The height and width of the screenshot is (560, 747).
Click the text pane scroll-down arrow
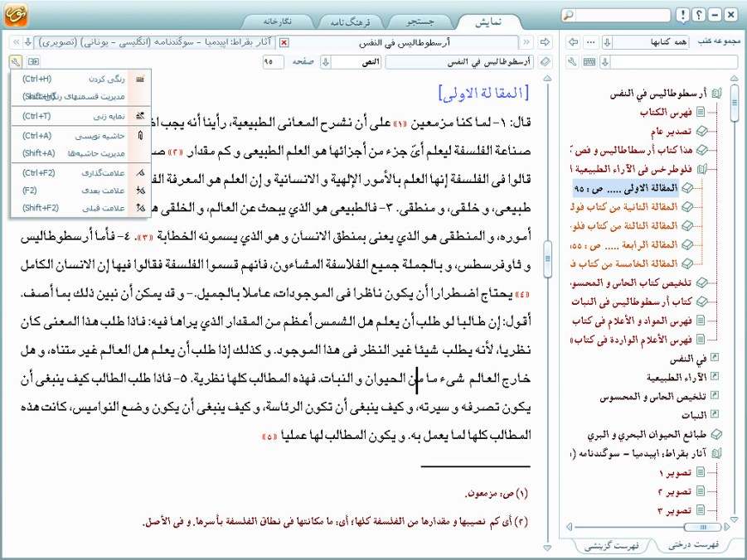point(547,548)
